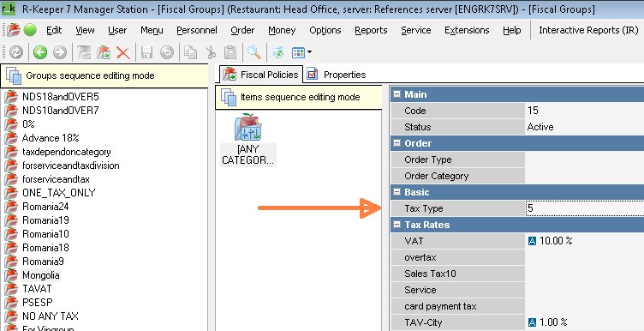This screenshot has height=331, width=644.
Task: Select the PSESP group
Action: tap(38, 303)
